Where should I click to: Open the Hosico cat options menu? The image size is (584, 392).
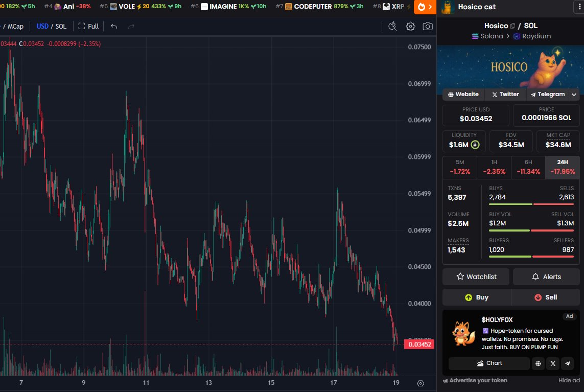point(579,7)
